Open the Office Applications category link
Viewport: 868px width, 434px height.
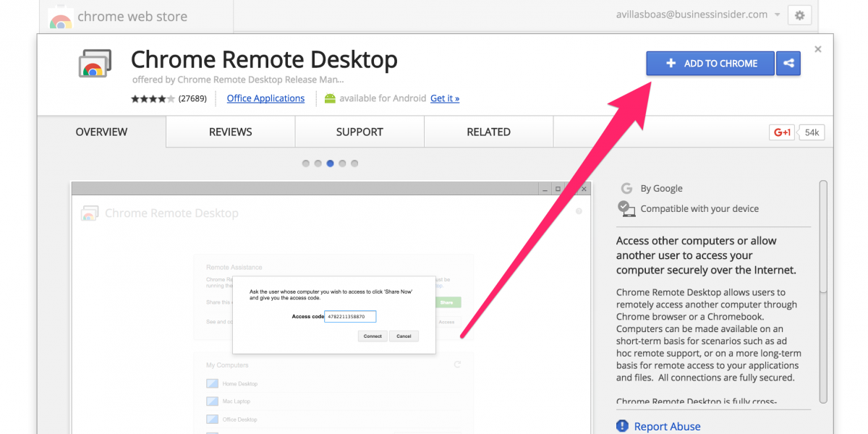[265, 98]
